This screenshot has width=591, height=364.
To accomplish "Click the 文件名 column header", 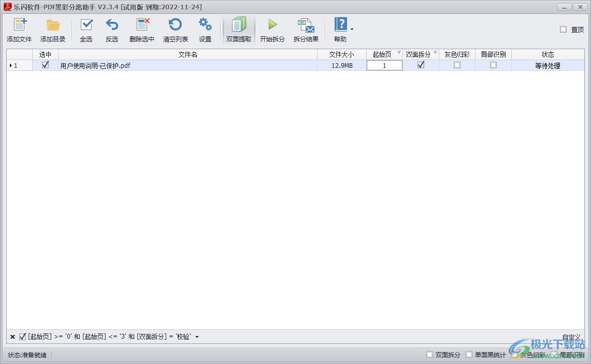I will point(188,54).
